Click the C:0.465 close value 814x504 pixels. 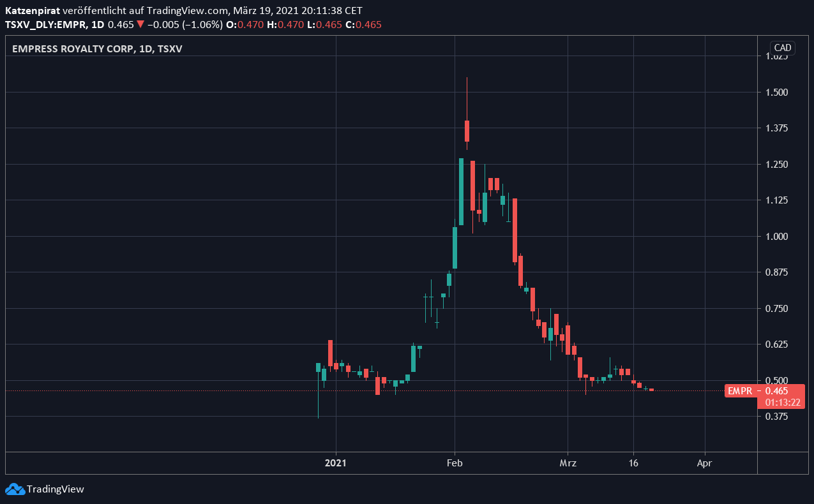363,24
